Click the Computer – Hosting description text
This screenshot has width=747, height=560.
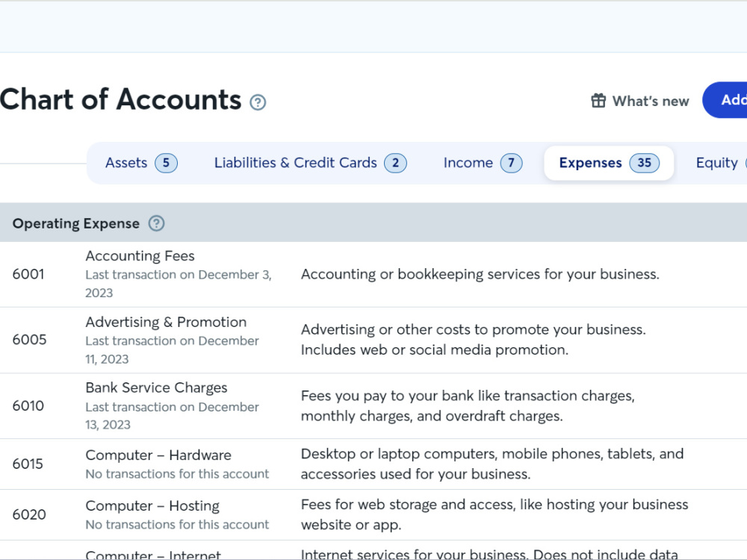pos(495,514)
